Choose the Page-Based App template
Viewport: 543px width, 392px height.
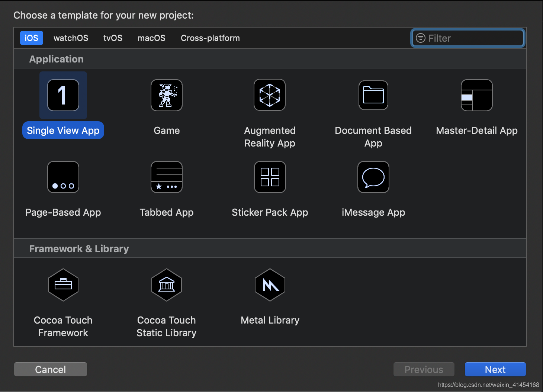click(x=63, y=177)
